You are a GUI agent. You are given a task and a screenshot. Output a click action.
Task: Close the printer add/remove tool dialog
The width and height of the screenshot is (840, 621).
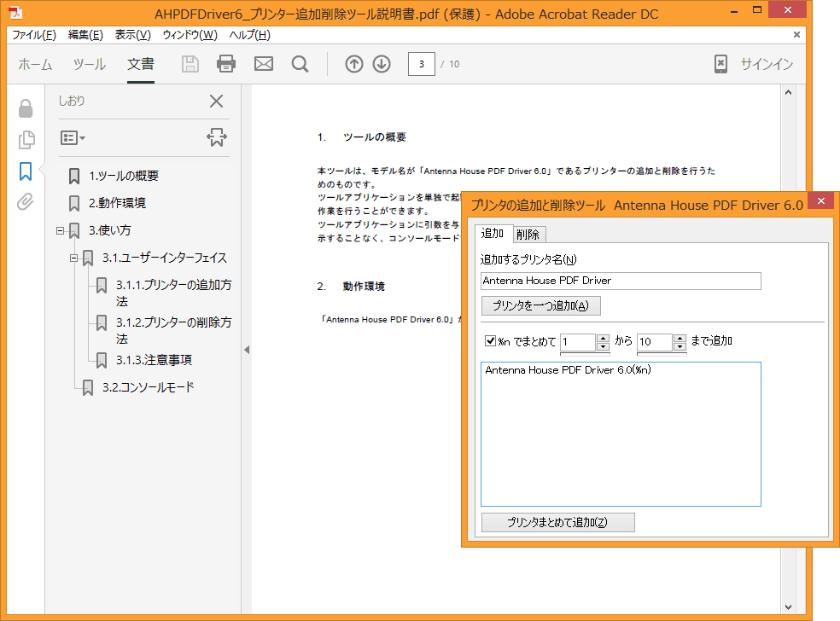[820, 201]
